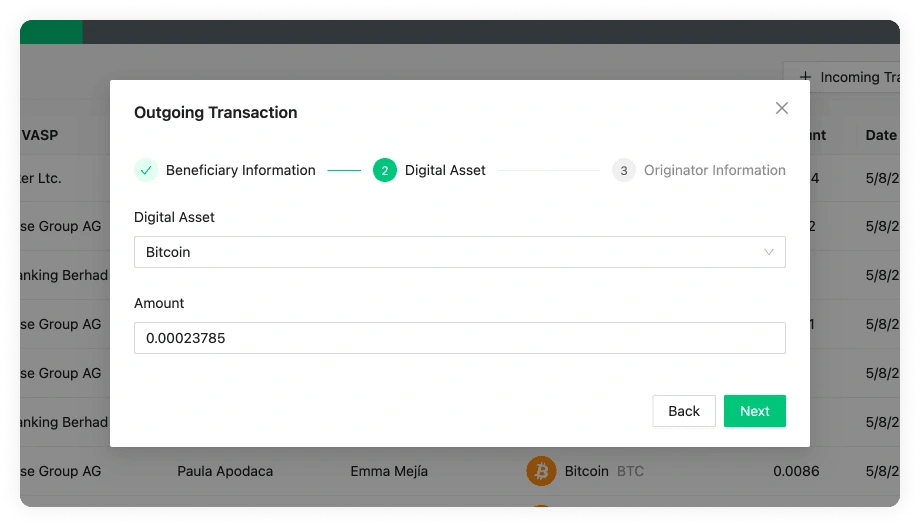Select the Emma Mejía cell
The image size is (920, 527).
pos(389,471)
